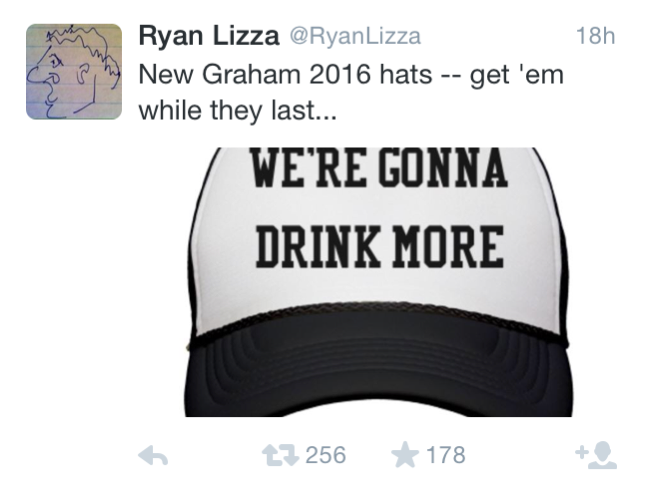This screenshot has height=494, width=659.
Task: Click the 'DRINK MORE' text on hat image
Action: [380, 247]
